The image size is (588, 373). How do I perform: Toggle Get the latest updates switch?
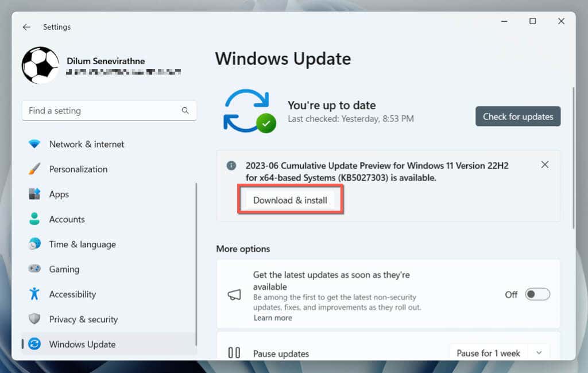click(537, 294)
